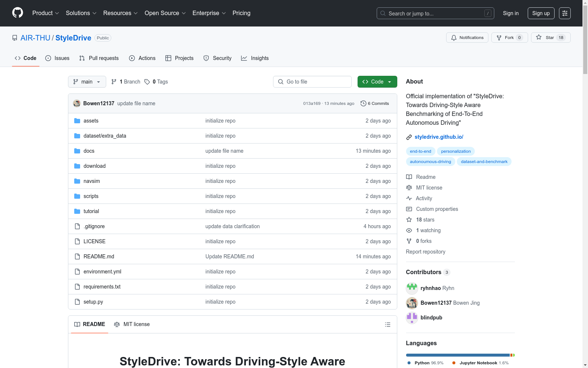Image resolution: width=588 pixels, height=368 pixels.
Task: Open the dataset/extra_data folder
Action: click(x=105, y=136)
